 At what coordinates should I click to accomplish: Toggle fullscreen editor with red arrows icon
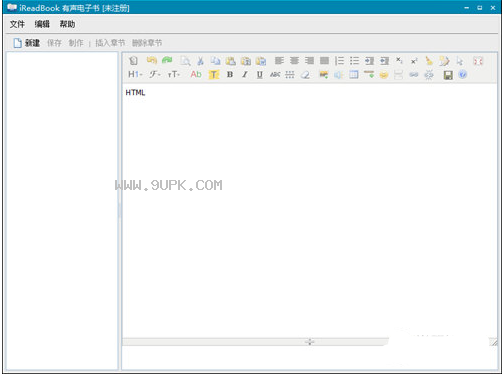point(478,61)
